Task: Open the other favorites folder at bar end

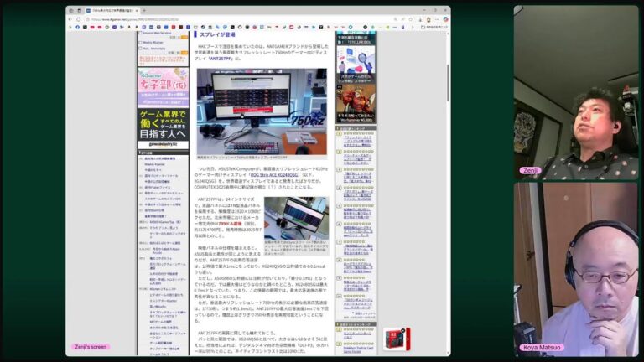Action: pos(434,27)
